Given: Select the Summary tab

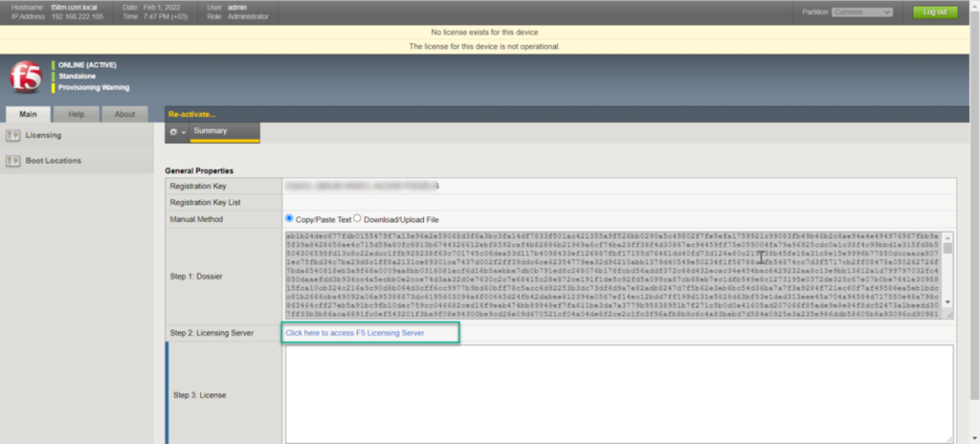Looking at the screenshot, I should pos(224,132).
